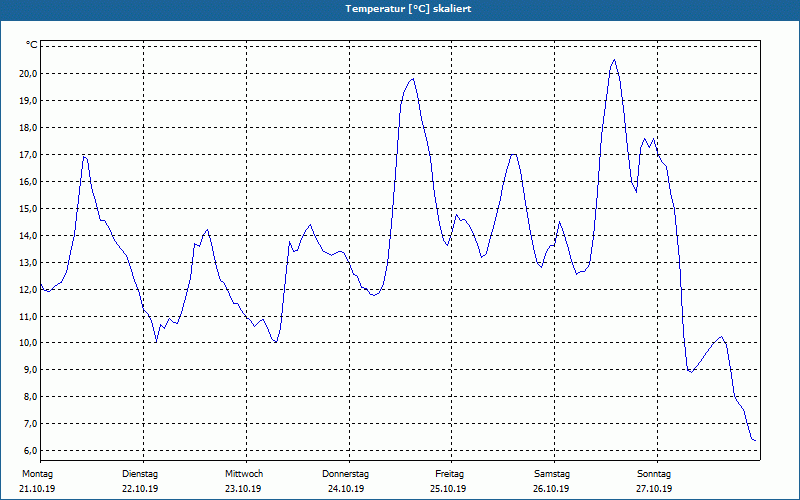Click the °C unit label on axis
This screenshot has width=800, height=500.
click(x=32, y=45)
